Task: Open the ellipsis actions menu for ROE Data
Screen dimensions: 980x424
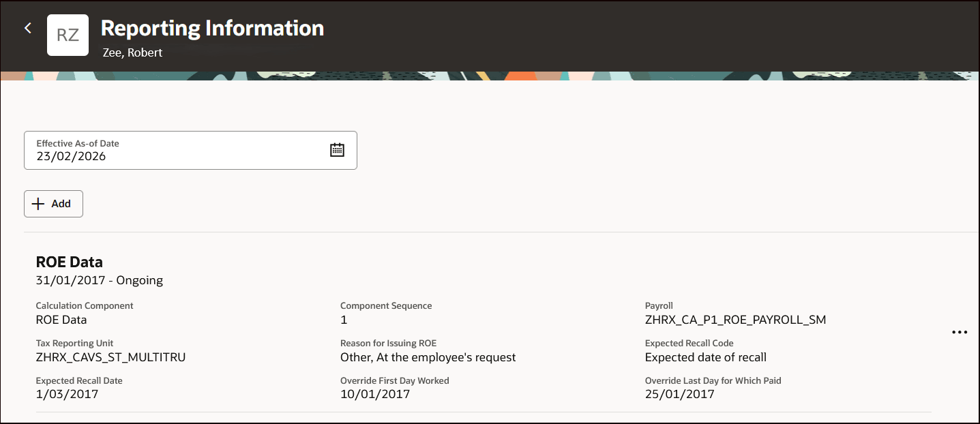Action: pos(959,332)
